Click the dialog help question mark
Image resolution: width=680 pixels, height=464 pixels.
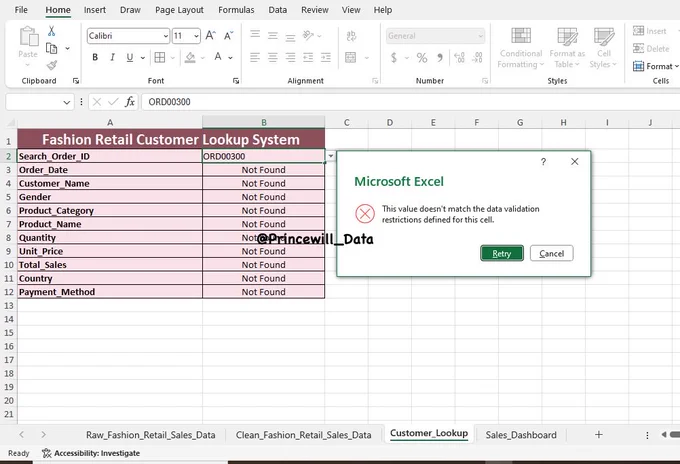coord(543,162)
